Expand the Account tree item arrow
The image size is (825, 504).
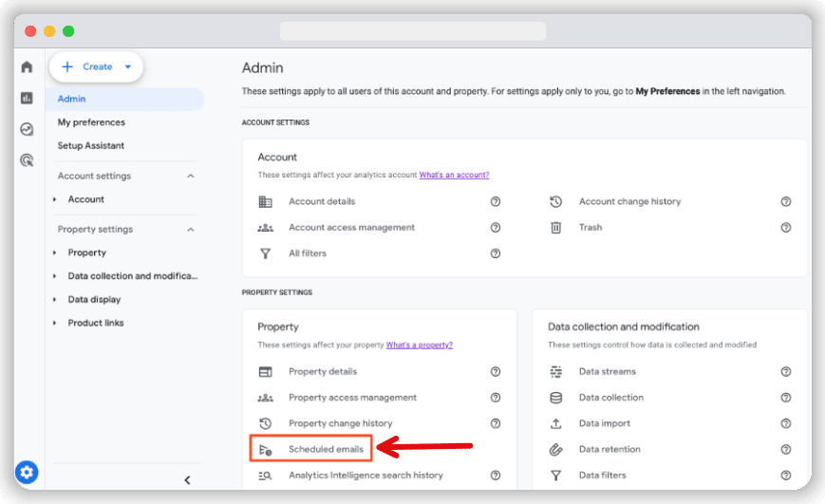[55, 199]
